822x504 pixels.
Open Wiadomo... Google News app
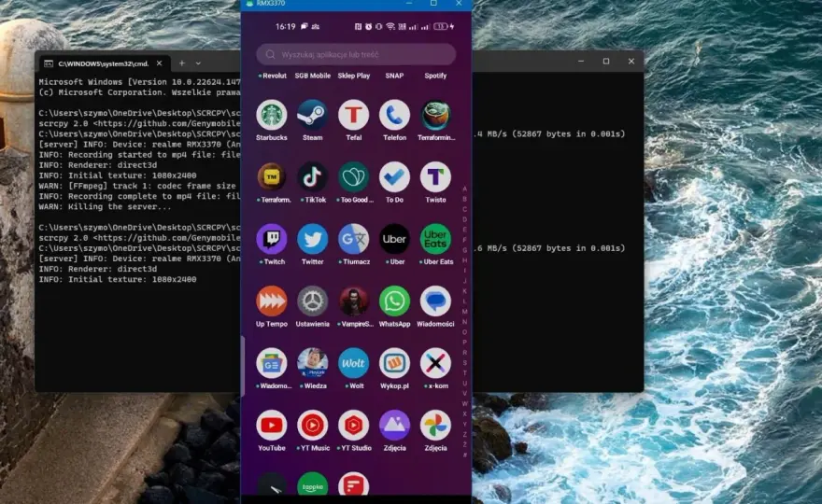pyautogui.click(x=272, y=363)
